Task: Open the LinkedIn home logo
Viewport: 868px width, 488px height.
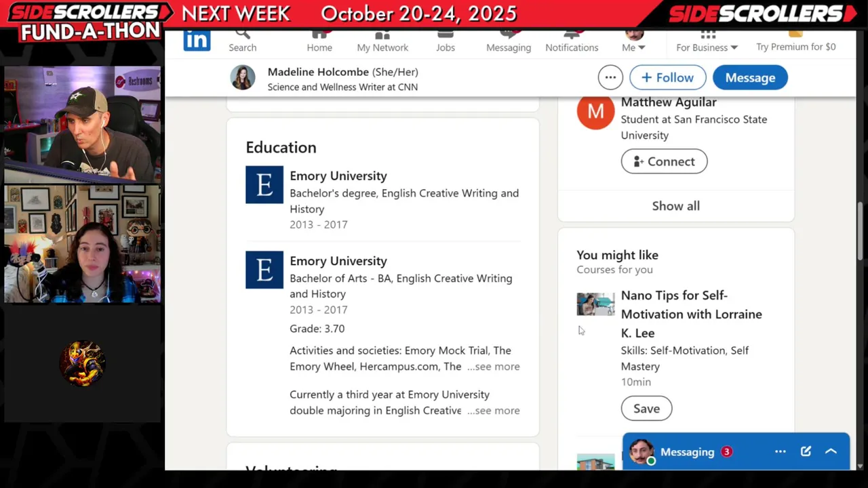Action: [197, 40]
